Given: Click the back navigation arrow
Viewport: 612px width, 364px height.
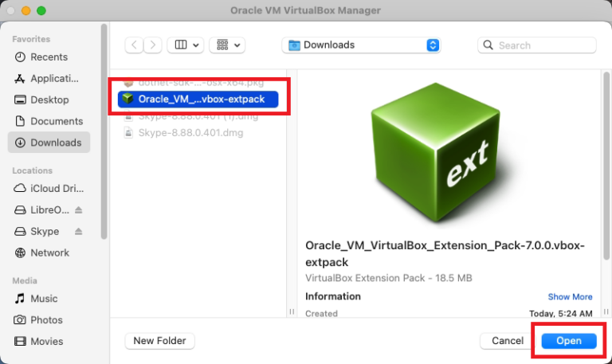Looking at the screenshot, I should click(x=134, y=45).
